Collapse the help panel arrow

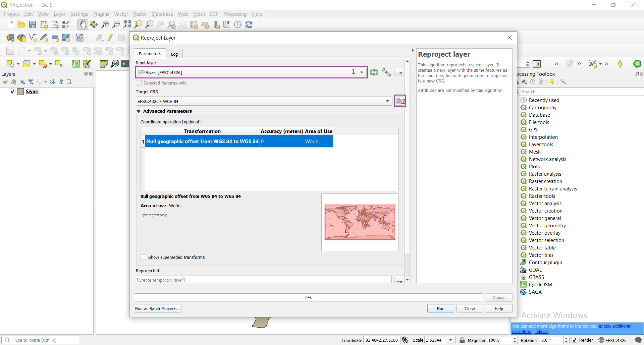coord(413,50)
